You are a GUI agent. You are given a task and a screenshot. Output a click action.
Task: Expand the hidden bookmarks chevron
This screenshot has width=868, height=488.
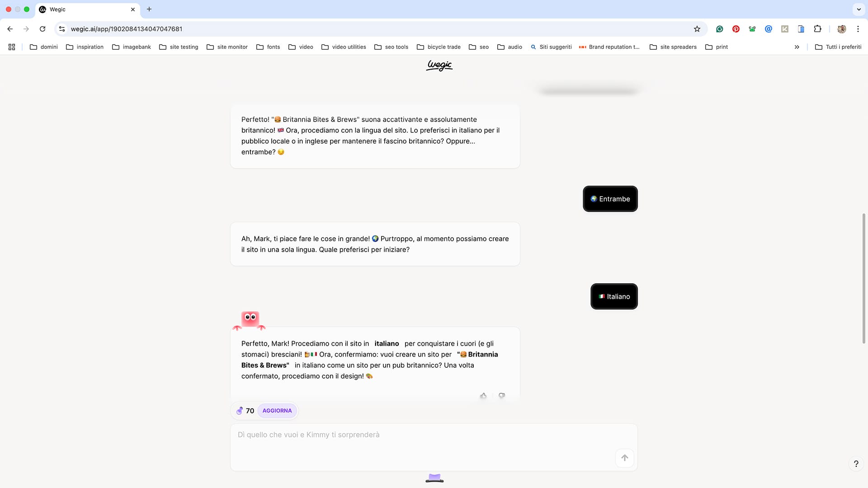(x=797, y=47)
